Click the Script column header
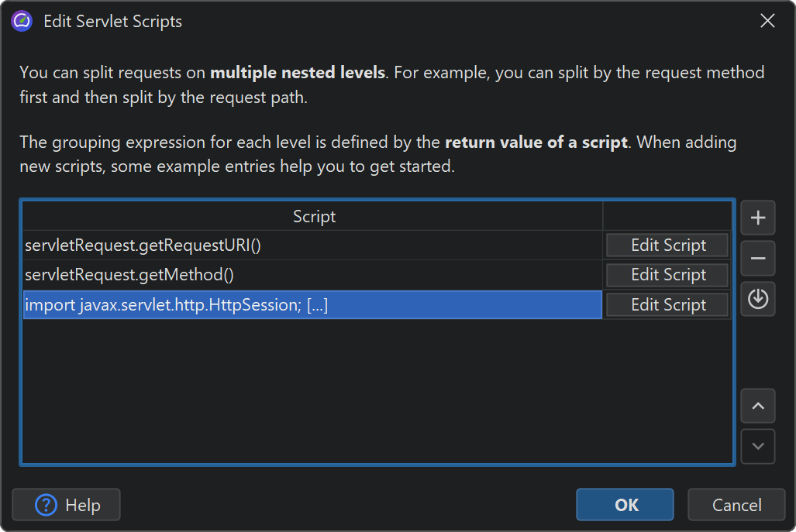 point(314,216)
